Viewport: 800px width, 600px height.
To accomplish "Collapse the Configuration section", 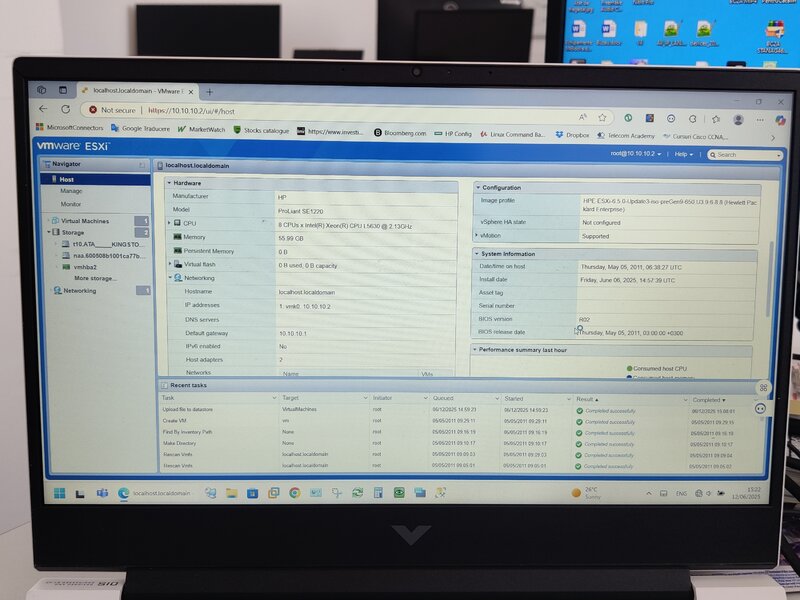I will [478, 187].
